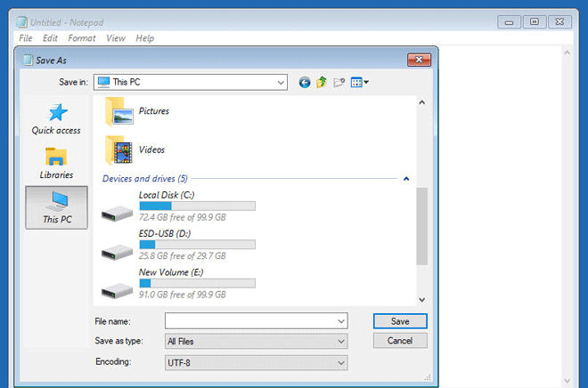
Task: Open the arrow beside the View Menu icon
Action: click(366, 82)
